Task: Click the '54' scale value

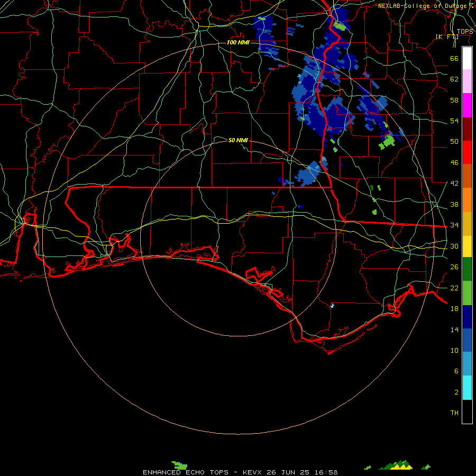Action: pos(454,121)
